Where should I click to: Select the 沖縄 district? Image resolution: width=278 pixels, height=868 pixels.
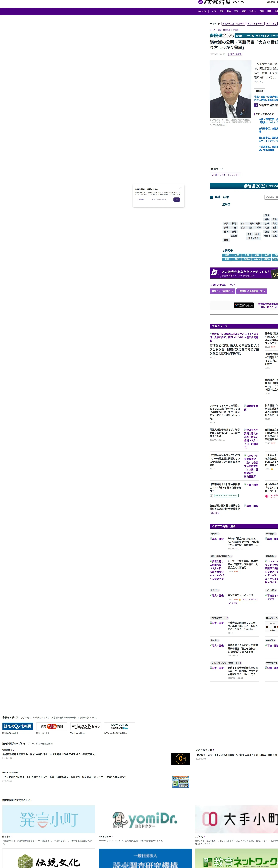tap(226, 240)
